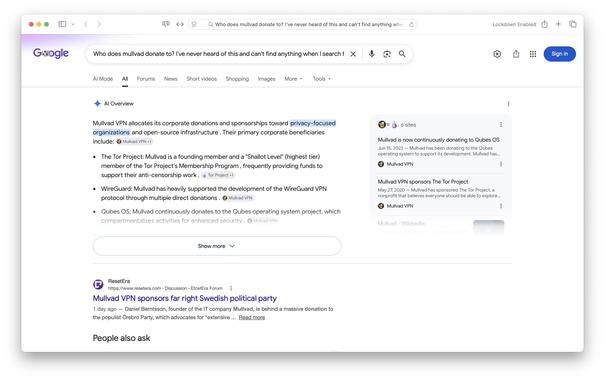Switch to Images tab
Viewport: 605px width, 380px height.
[x=267, y=79]
